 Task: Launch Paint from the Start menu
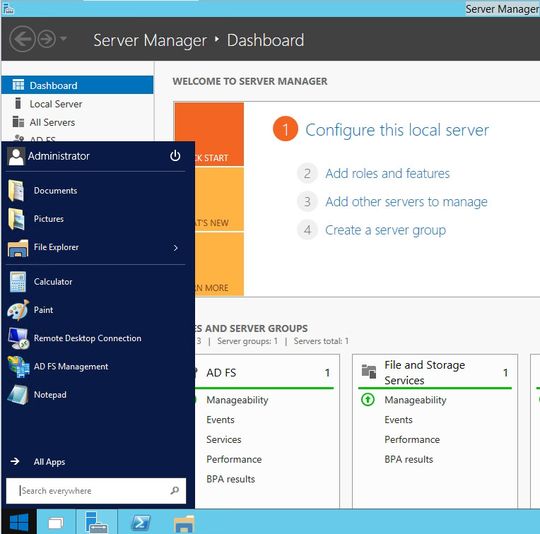(x=95, y=310)
